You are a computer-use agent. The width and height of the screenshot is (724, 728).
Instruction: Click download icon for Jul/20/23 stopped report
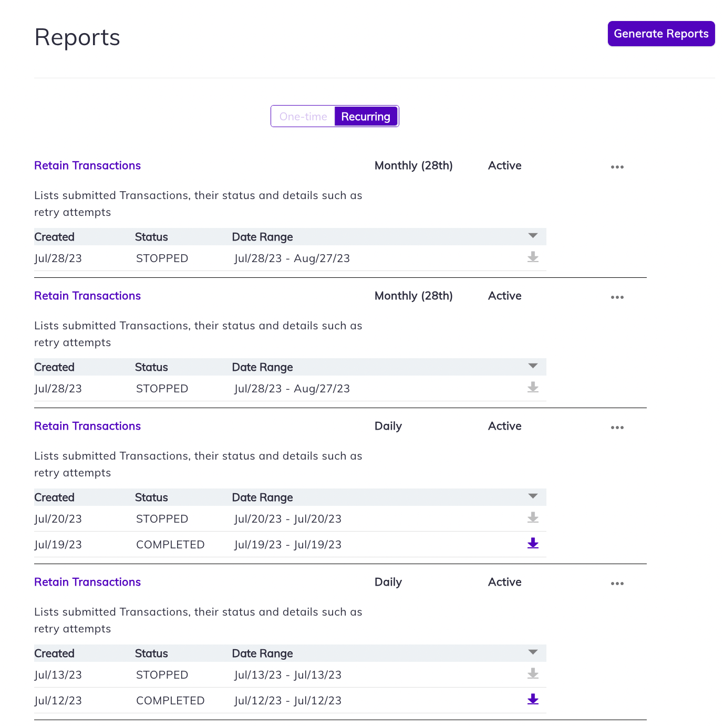(533, 517)
